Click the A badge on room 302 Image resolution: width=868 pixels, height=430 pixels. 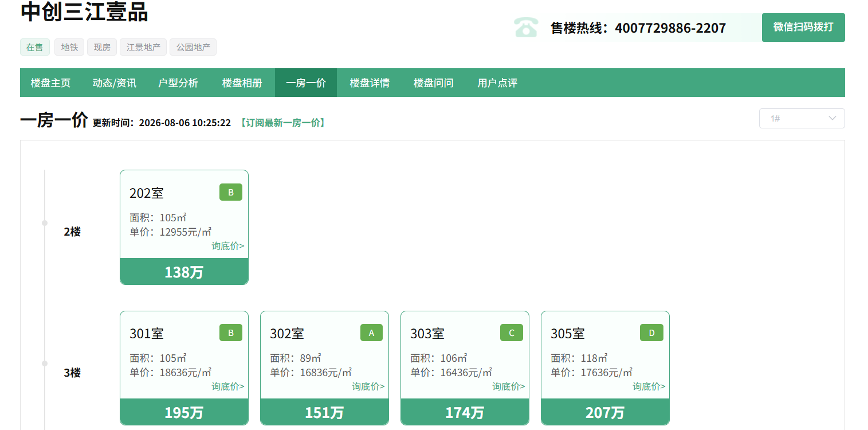click(371, 333)
